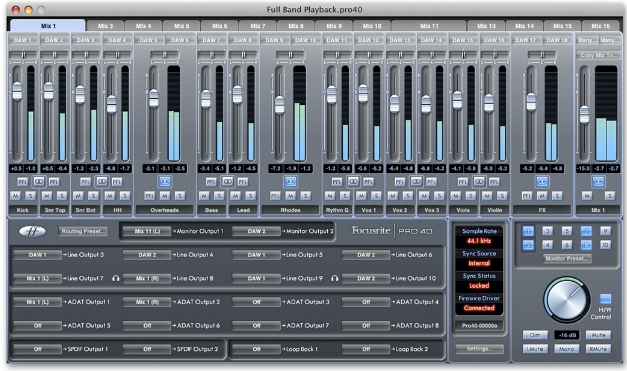The image size is (627, 371).
Task: Switch to the Mix 11 tab
Action: 429,26
